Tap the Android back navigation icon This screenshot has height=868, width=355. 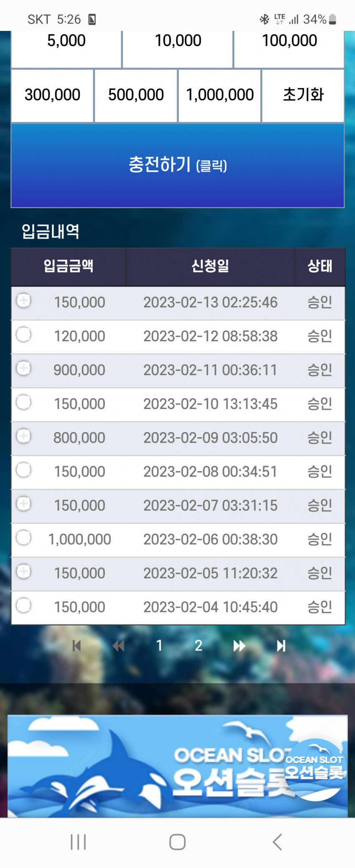277,842
